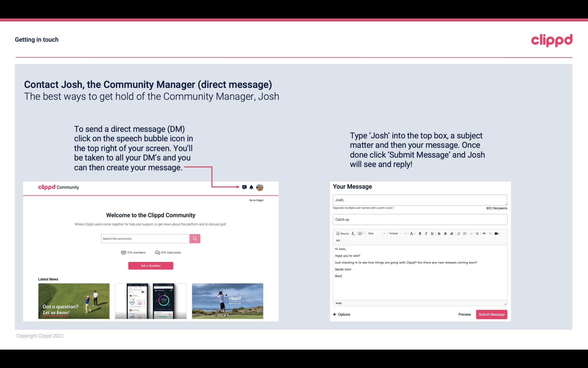Image resolution: width=588 pixels, height=368 pixels.
Task: Expand the Options section
Action: (341, 314)
